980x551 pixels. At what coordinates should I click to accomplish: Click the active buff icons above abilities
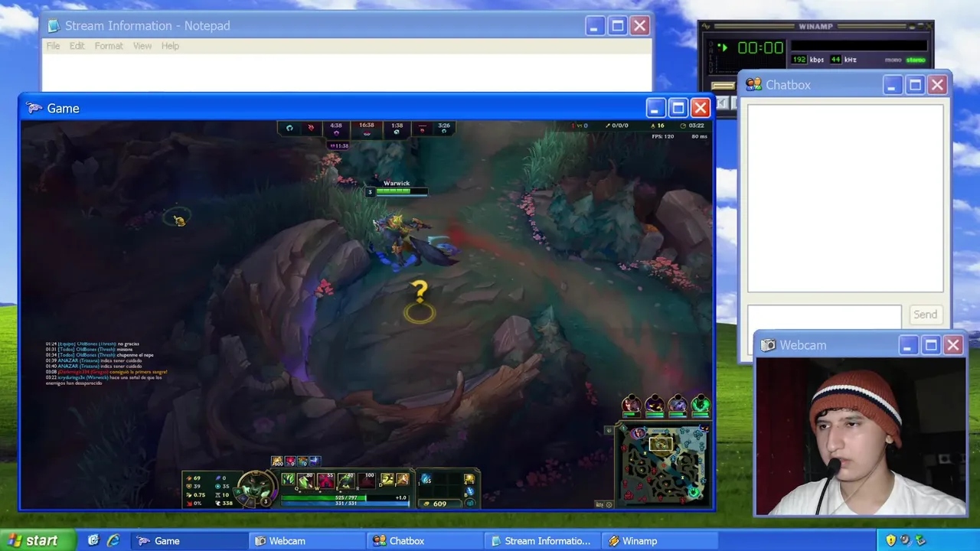[x=296, y=461]
